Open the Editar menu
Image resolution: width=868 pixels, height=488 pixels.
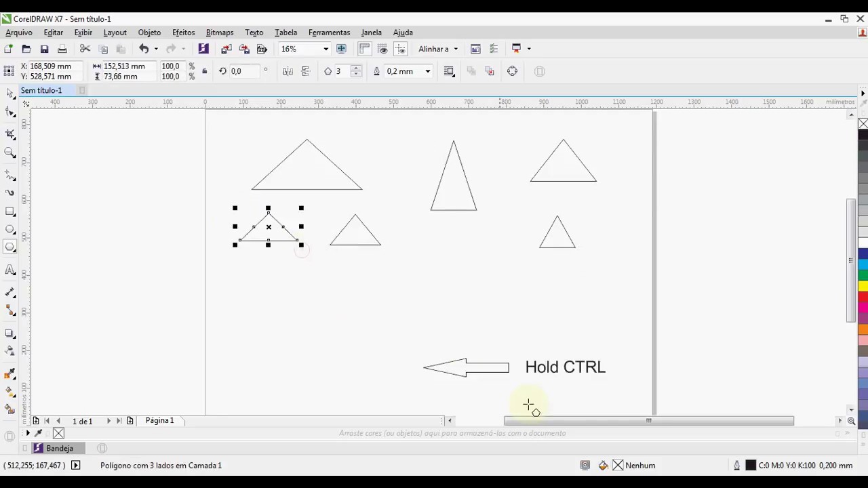tap(53, 33)
